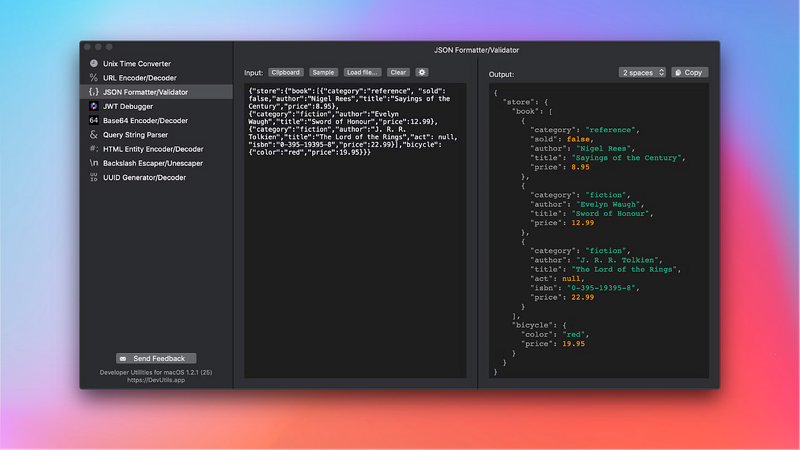Copy the formatted JSON output
The width and height of the screenshot is (800, 450).
[689, 72]
